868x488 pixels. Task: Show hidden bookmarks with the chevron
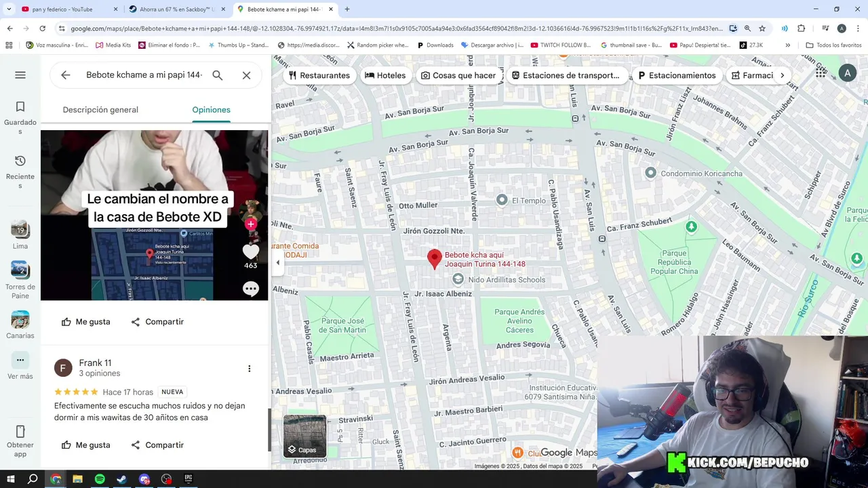click(x=787, y=45)
